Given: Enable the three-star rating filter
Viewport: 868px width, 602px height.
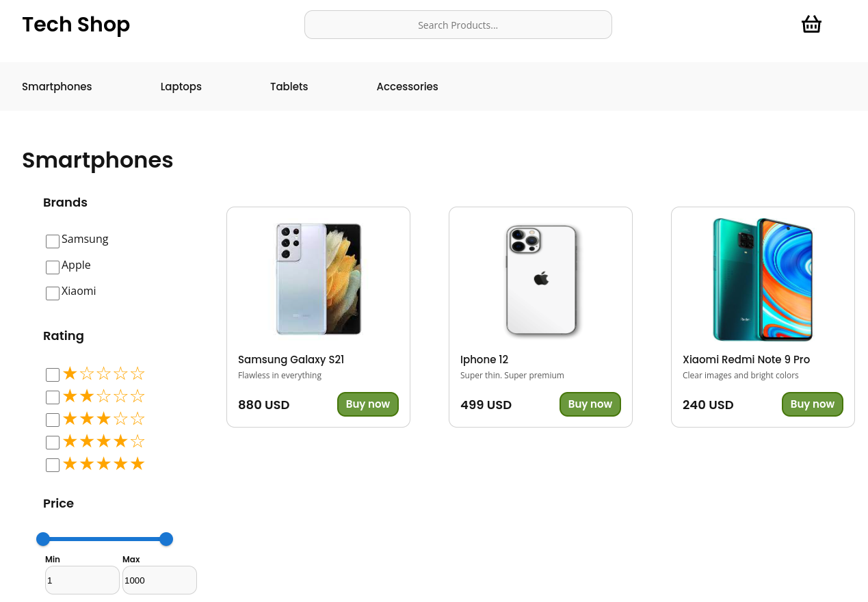Looking at the screenshot, I should pyautogui.click(x=53, y=419).
